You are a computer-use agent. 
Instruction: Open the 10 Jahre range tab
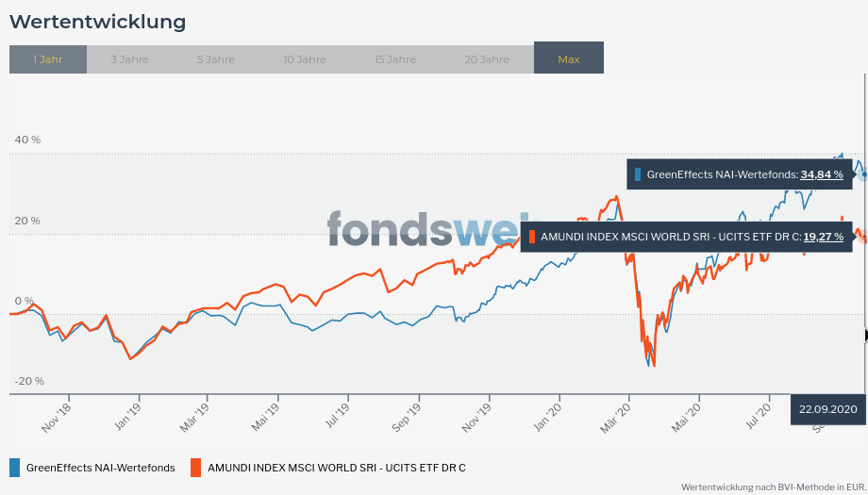pyautogui.click(x=305, y=59)
